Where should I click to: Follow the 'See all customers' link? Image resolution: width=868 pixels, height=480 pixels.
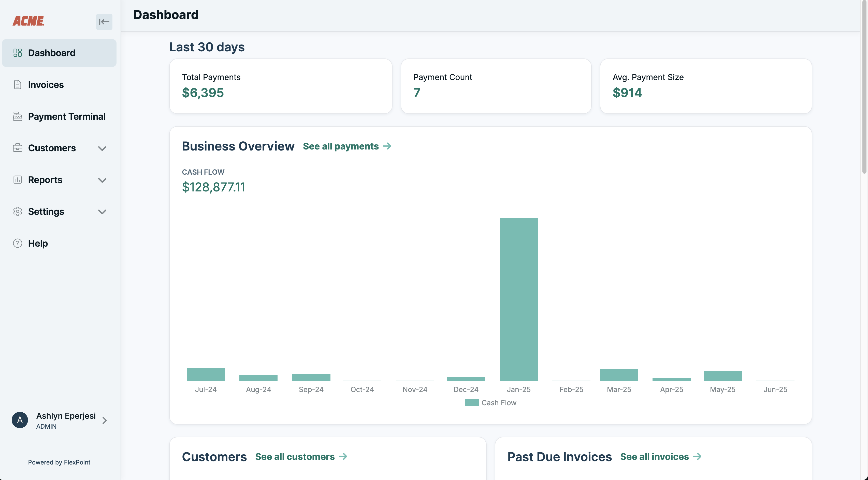click(x=301, y=456)
